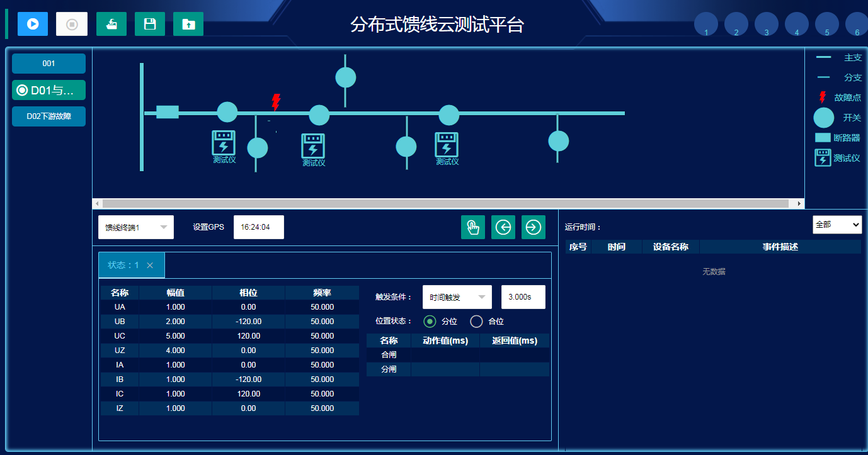This screenshot has height=455, width=868.
Task: Select the 合位 radio button
Action: pyautogui.click(x=477, y=322)
